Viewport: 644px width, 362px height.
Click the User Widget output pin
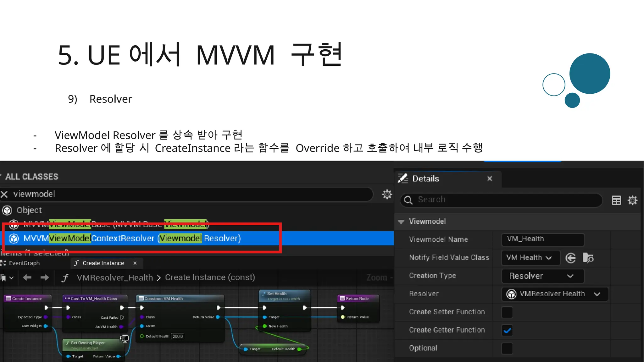pos(46,326)
